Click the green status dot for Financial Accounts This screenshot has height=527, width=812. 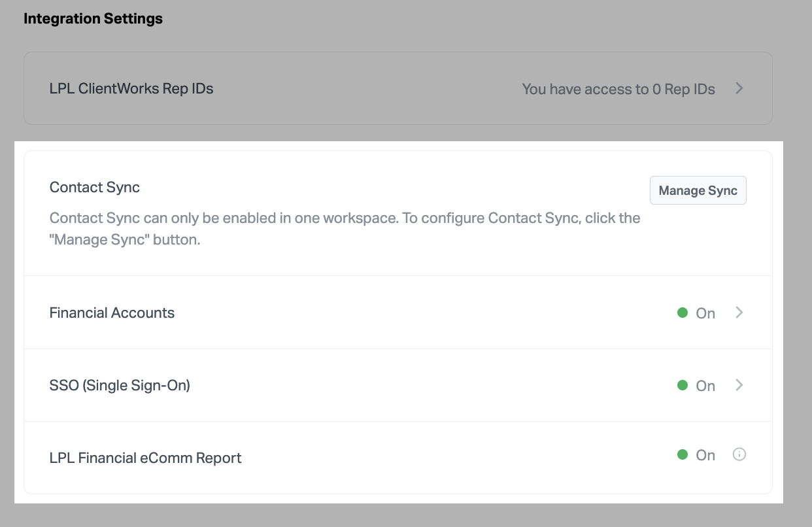pyautogui.click(x=683, y=313)
